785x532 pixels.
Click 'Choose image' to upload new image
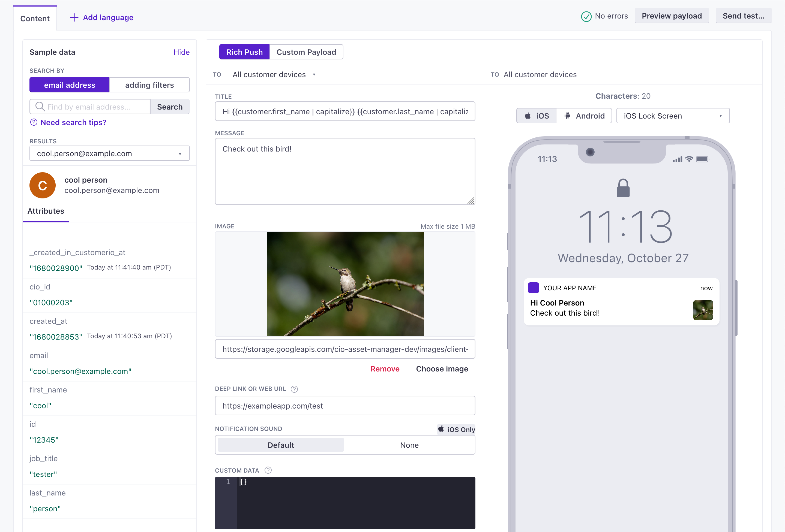pos(442,369)
